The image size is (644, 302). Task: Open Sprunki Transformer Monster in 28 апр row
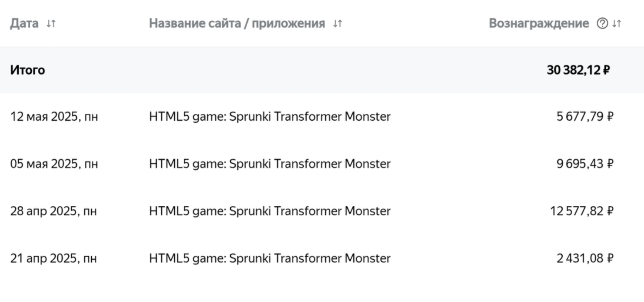pyautogui.click(x=270, y=211)
